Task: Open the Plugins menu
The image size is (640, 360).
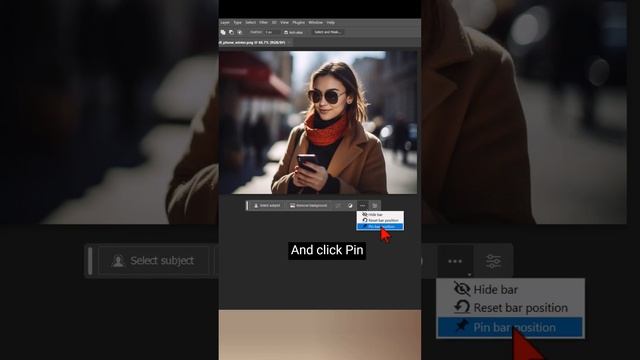Action: (299, 22)
